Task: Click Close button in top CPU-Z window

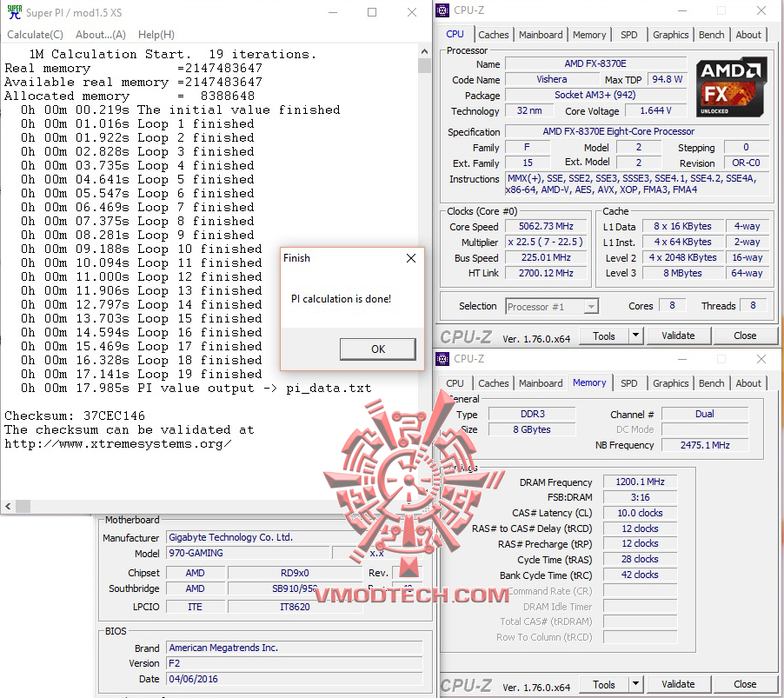Action: pyautogui.click(x=745, y=336)
